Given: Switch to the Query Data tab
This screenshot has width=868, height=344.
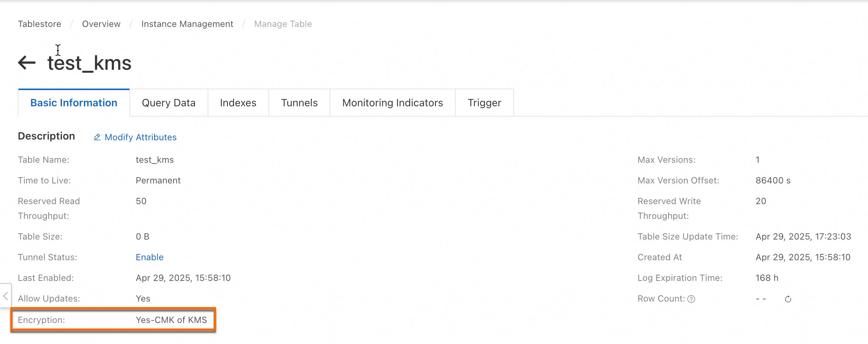Looking at the screenshot, I should point(169,103).
